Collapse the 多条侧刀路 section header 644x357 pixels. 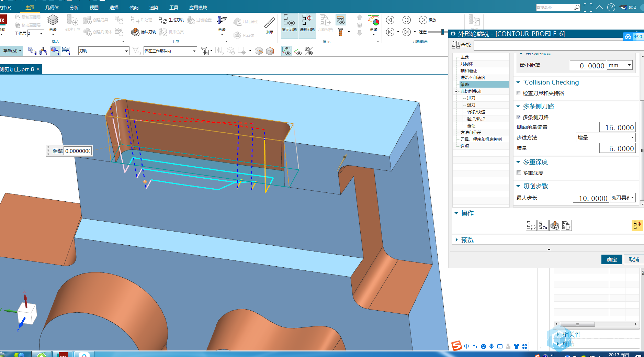coord(518,106)
